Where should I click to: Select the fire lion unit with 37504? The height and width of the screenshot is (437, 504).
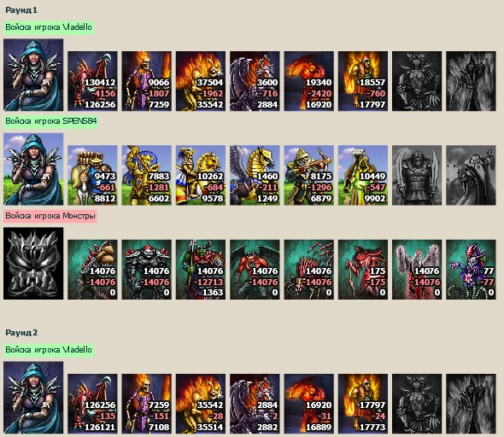pos(201,81)
